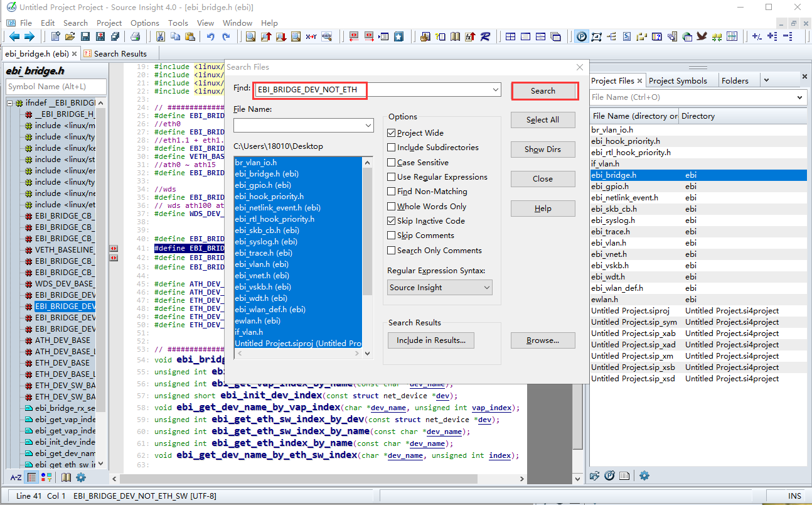This screenshot has height=505, width=812.
Task: Click the Symbol Info book icon
Action: 455,36
